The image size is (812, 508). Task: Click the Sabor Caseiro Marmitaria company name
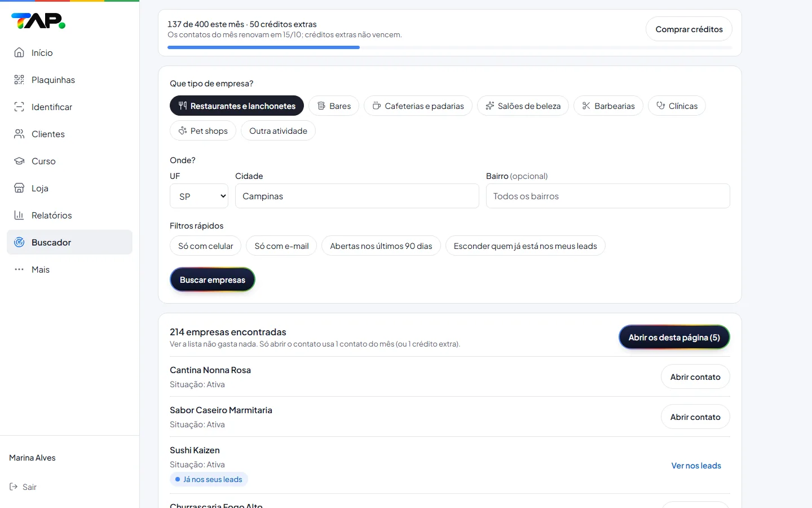click(221, 410)
